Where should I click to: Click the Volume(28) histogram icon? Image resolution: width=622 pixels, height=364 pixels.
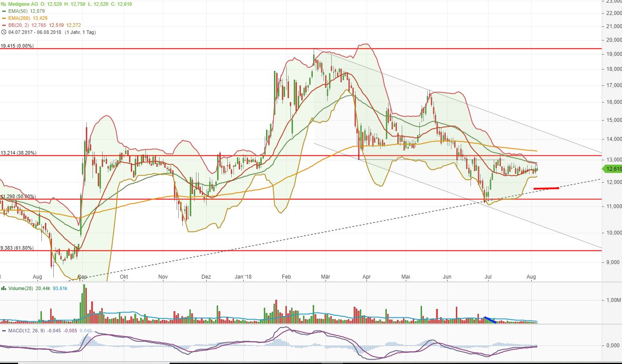(3, 289)
